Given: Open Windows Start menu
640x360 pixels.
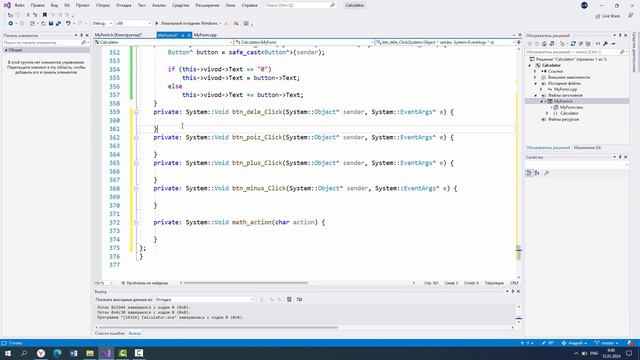Looking at the screenshot, I should (x=8, y=353).
